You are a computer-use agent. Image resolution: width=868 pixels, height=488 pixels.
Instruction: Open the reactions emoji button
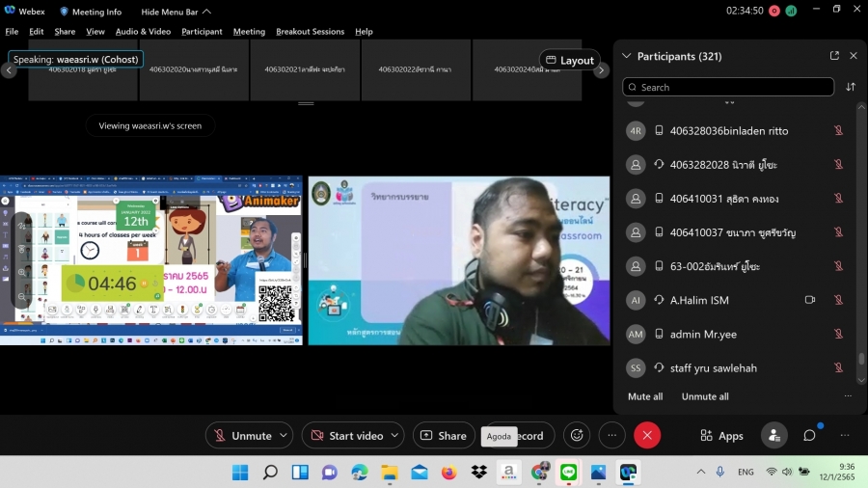coord(577,435)
